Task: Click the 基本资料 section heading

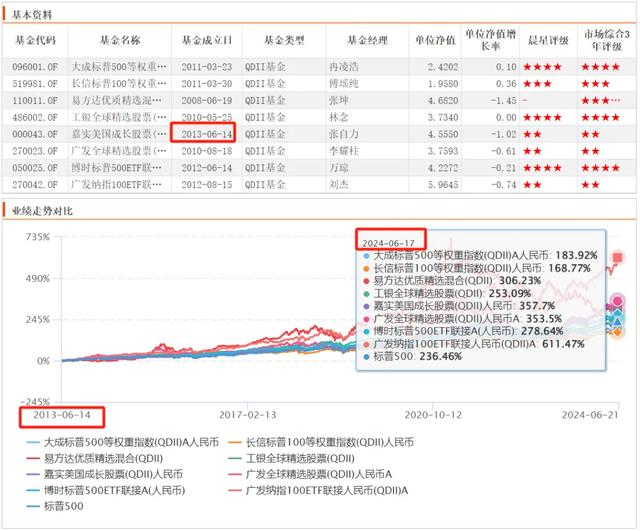Action: pyautogui.click(x=32, y=15)
